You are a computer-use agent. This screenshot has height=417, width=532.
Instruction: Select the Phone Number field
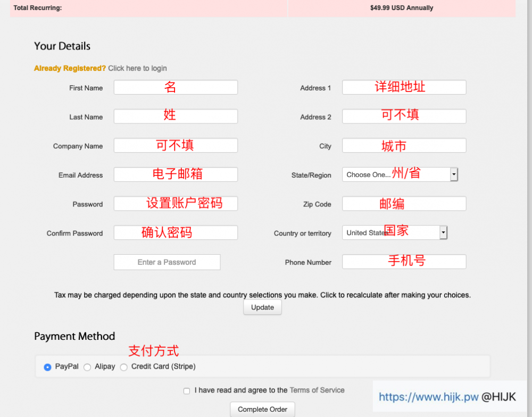[x=404, y=262]
